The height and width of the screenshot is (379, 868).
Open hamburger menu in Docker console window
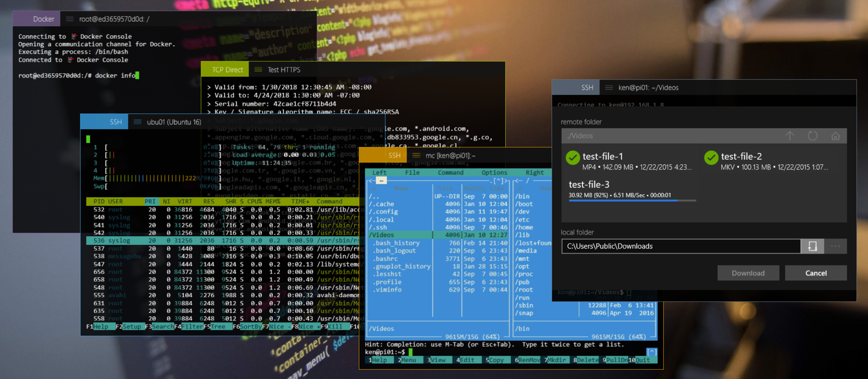(x=70, y=19)
